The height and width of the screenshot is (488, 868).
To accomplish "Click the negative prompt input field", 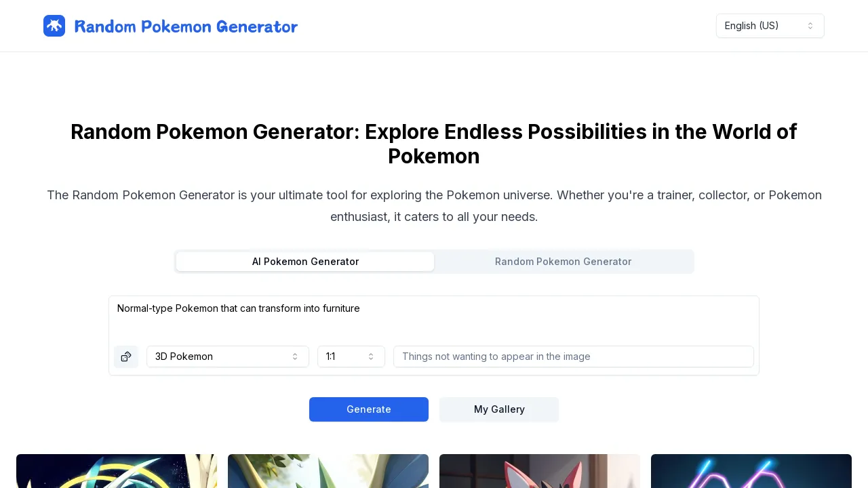I will point(573,357).
